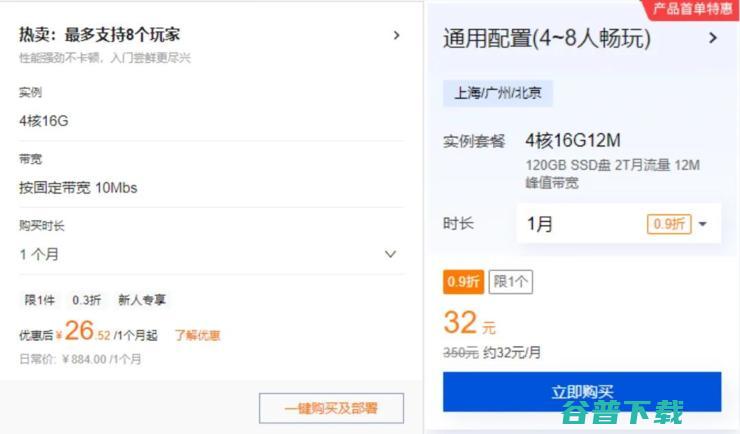This screenshot has height=434, width=740.
Task: Open the 了解优惠 link
Action: click(197, 335)
